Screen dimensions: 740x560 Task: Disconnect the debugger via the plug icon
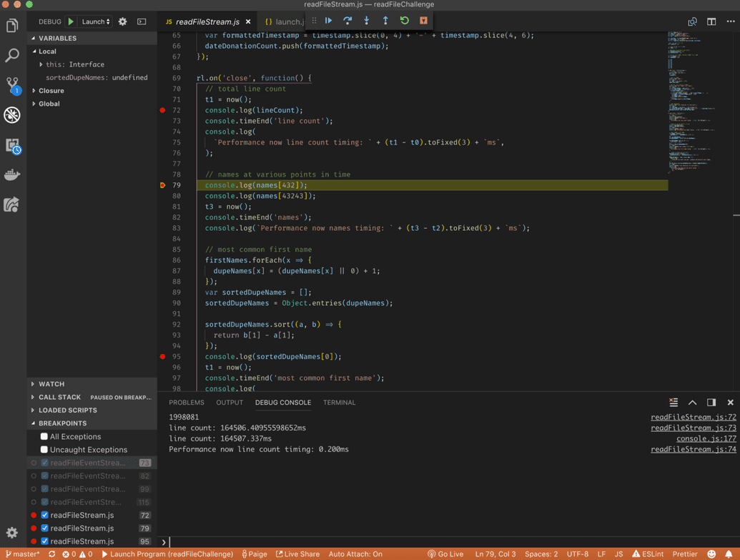pyautogui.click(x=422, y=21)
